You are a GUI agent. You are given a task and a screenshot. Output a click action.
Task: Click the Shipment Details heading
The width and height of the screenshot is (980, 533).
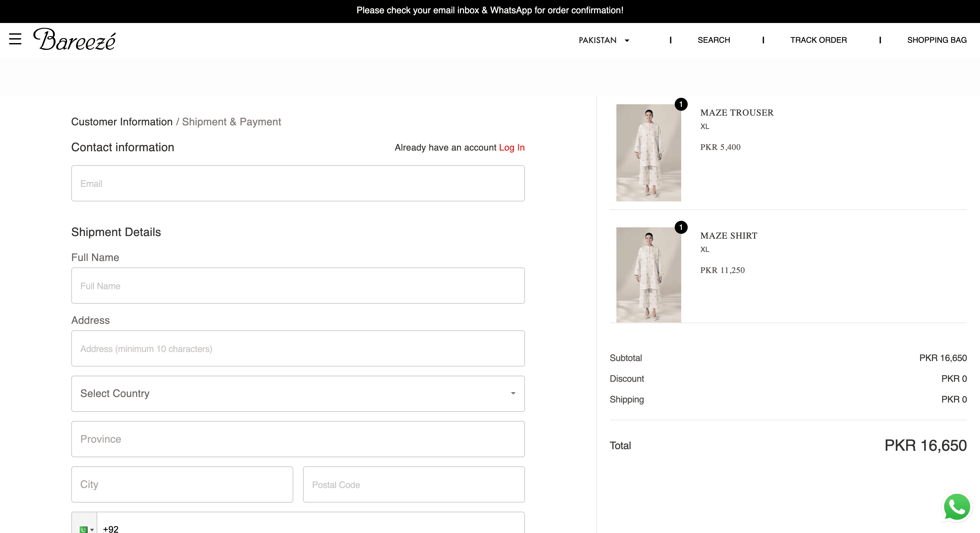click(116, 232)
